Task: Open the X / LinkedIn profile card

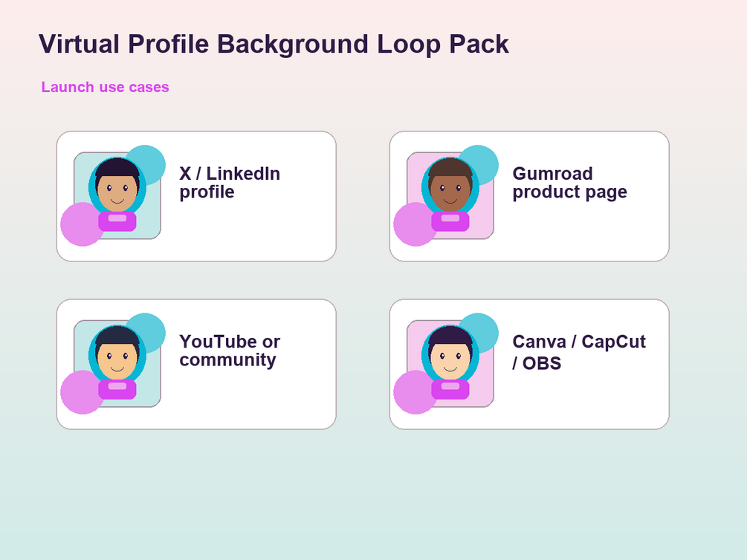Action: tap(196, 196)
